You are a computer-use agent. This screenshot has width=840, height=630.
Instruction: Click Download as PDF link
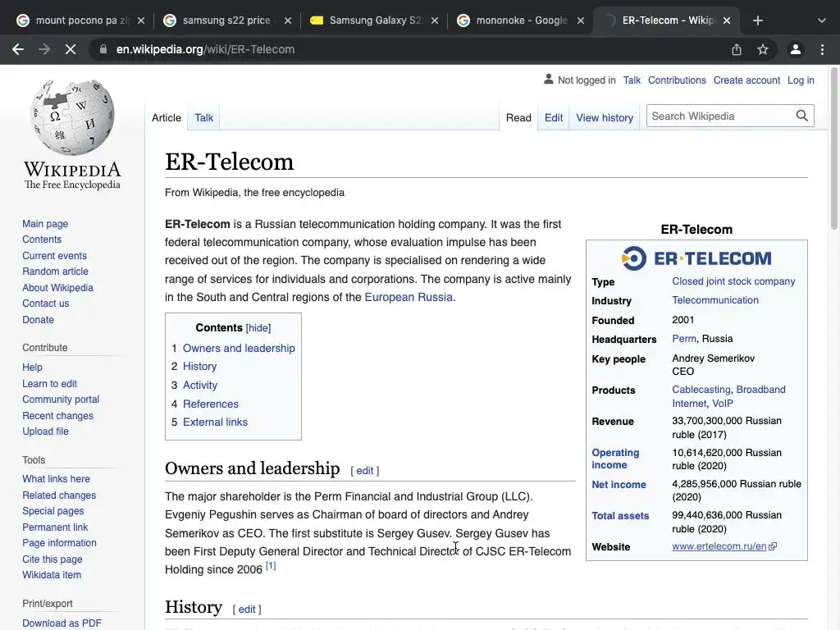coord(62,623)
